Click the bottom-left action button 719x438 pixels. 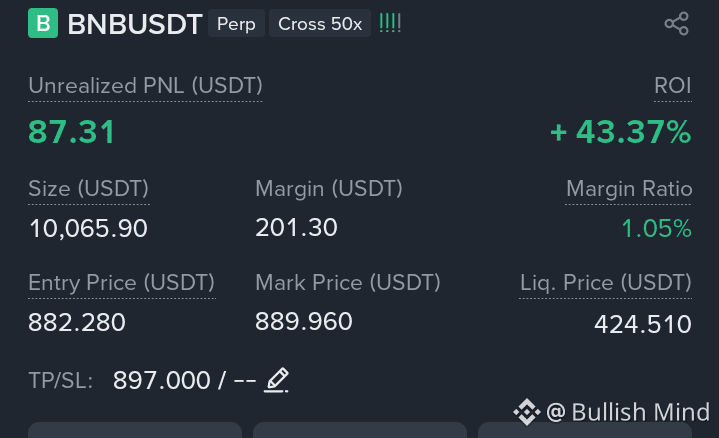tap(135, 430)
